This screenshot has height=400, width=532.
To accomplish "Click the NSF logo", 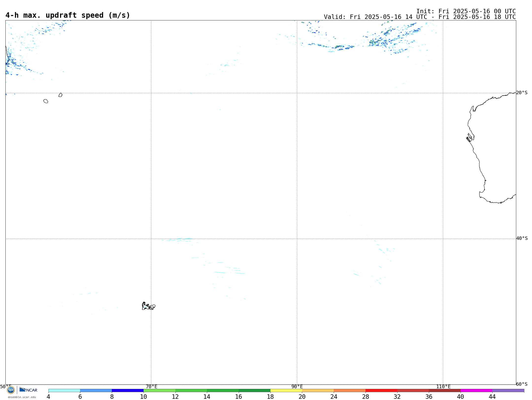I will pos(11,390).
